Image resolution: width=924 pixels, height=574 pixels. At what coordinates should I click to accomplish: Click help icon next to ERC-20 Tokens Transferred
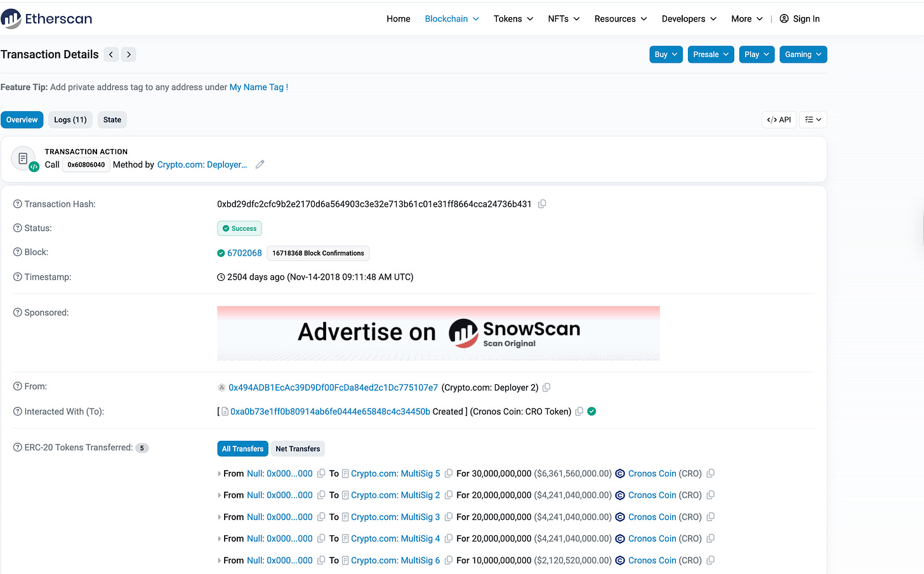[18, 448]
